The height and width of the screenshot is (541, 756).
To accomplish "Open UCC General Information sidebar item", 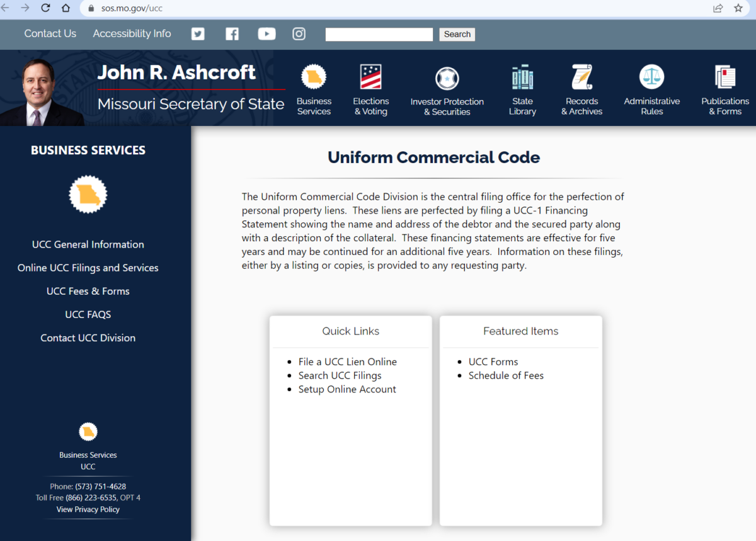I will click(88, 244).
